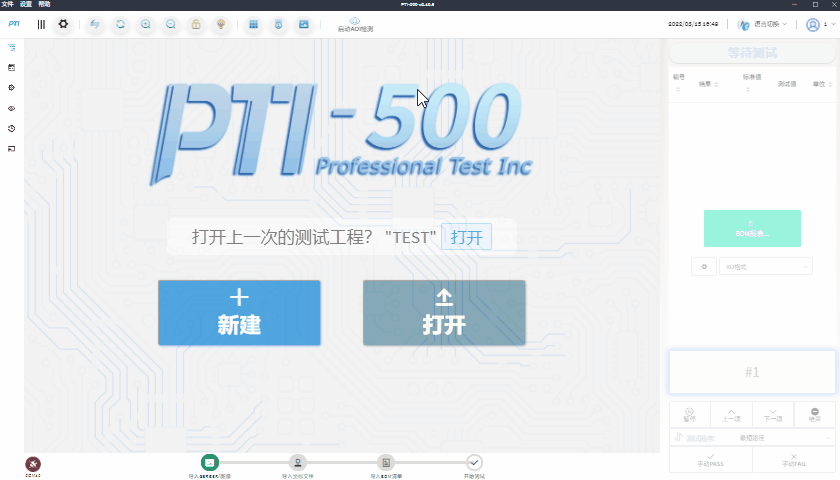Click the picture image toolbar icon

[x=304, y=25]
